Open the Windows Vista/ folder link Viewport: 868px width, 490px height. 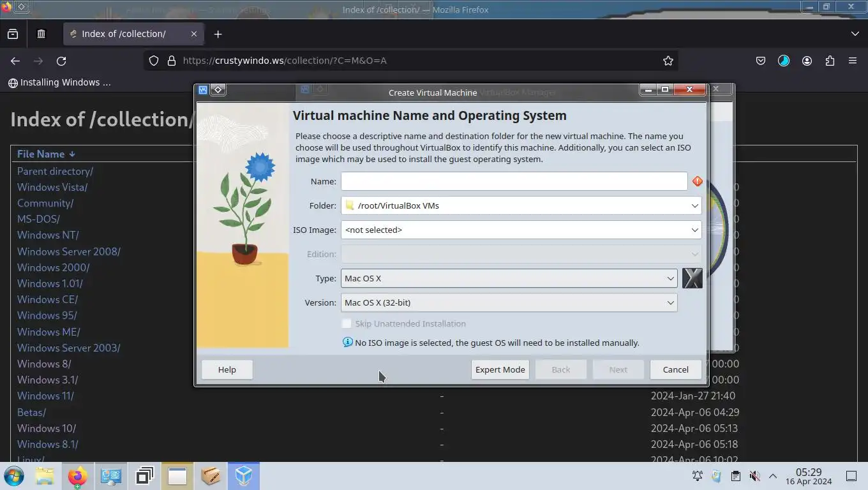click(52, 187)
